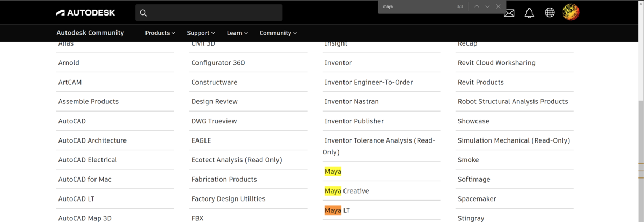644x222 pixels.
Task: Open the messages envelope icon
Action: tap(509, 13)
